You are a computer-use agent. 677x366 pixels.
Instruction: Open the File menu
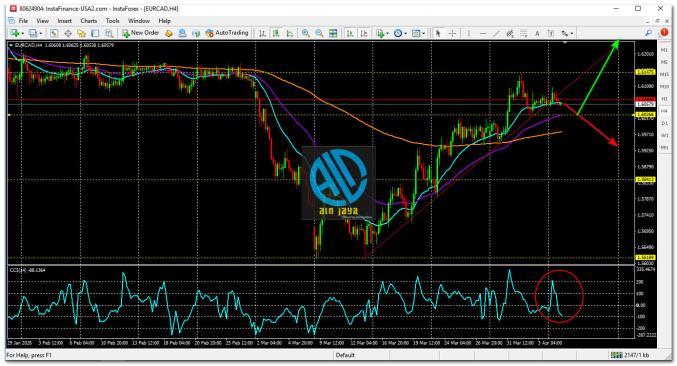23,21
